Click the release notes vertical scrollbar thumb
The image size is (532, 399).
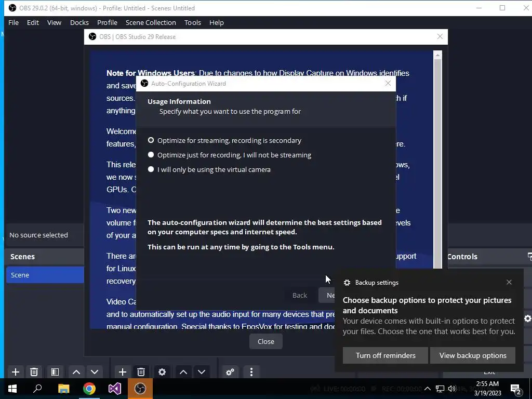pyautogui.click(x=437, y=163)
